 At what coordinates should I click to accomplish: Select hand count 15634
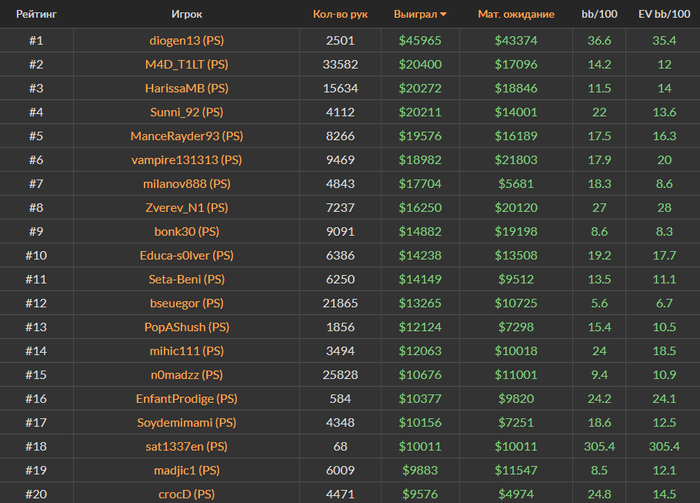tap(340, 88)
